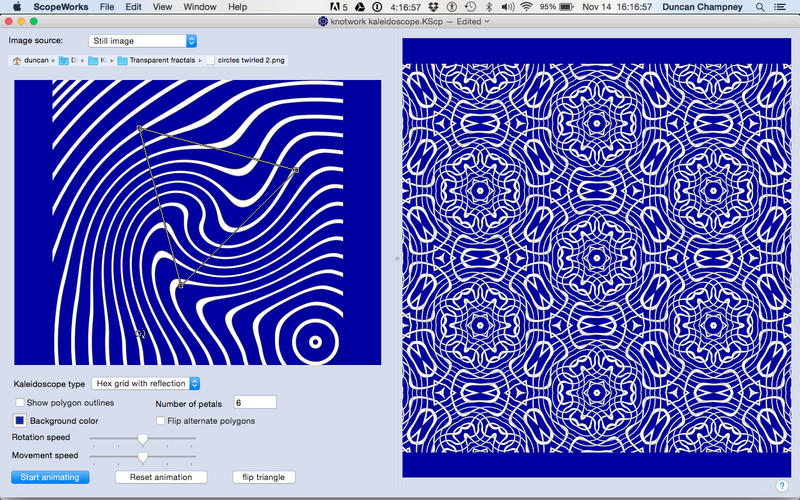The image size is (800, 500).
Task: Click the duncan home folder in path bar
Action: (x=28, y=60)
